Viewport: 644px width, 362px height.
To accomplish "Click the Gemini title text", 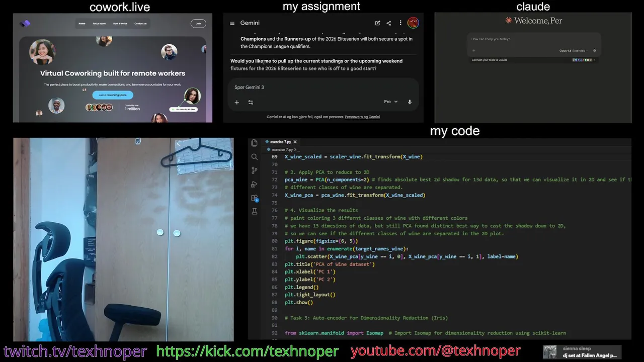I will pos(250,23).
